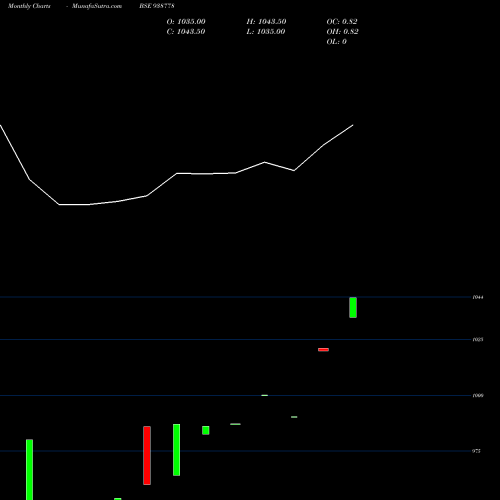Click the 1000 price axis label
This screenshot has height=500, width=500.
(478, 395)
